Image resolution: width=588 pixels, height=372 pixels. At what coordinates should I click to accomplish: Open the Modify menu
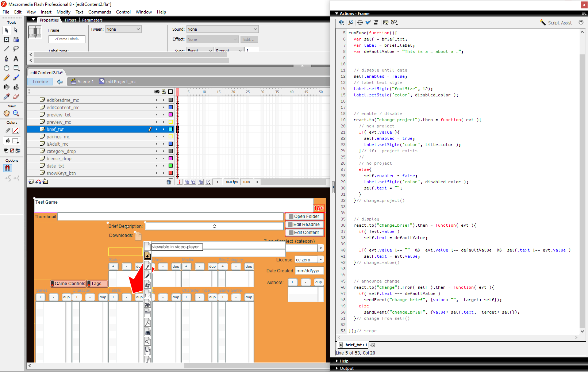[x=64, y=12]
